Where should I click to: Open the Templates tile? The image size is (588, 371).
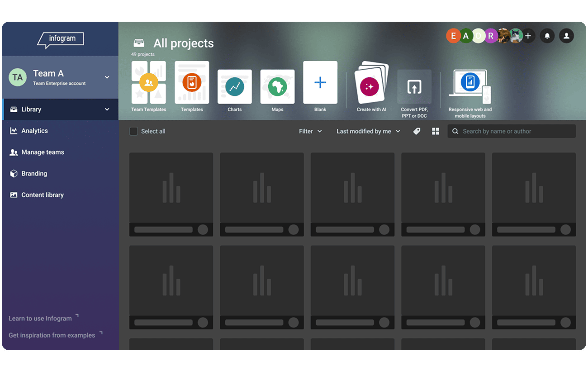pyautogui.click(x=192, y=87)
